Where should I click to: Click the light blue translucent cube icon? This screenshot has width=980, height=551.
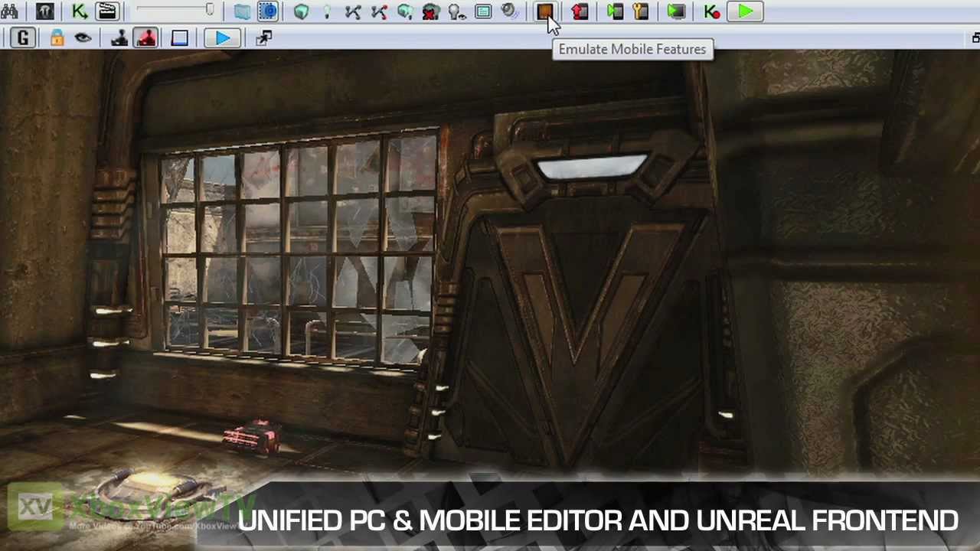coord(242,11)
